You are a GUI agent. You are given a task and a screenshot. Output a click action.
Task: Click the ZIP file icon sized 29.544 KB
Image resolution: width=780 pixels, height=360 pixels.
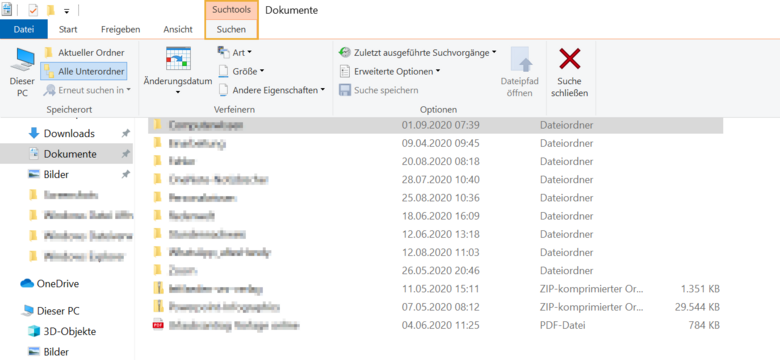158,307
